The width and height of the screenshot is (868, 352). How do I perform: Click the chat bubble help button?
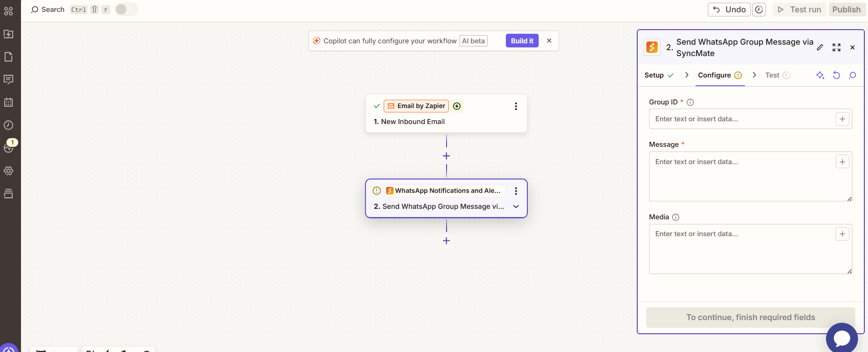pos(842,338)
